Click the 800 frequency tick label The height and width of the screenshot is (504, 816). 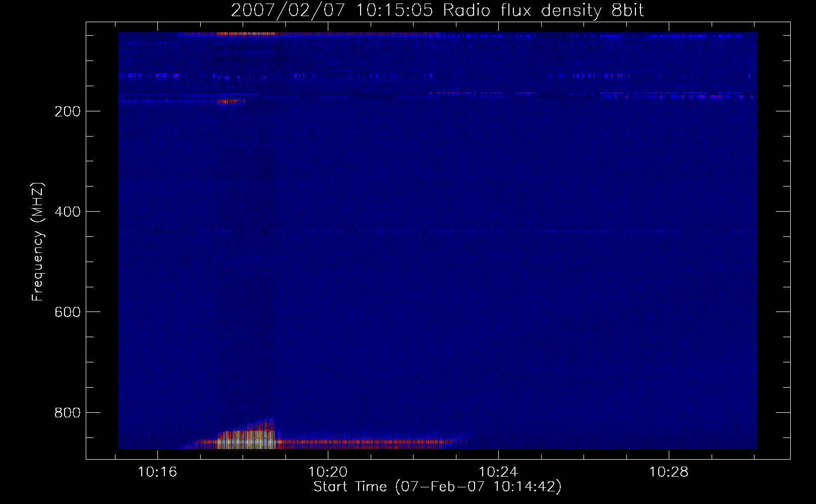[x=68, y=413]
